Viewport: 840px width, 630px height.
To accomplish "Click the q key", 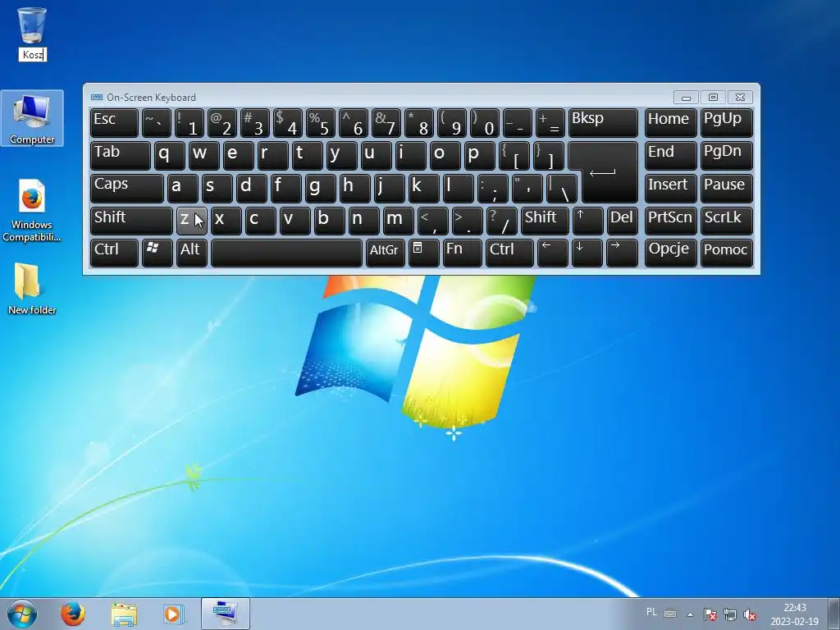I will pyautogui.click(x=170, y=156).
